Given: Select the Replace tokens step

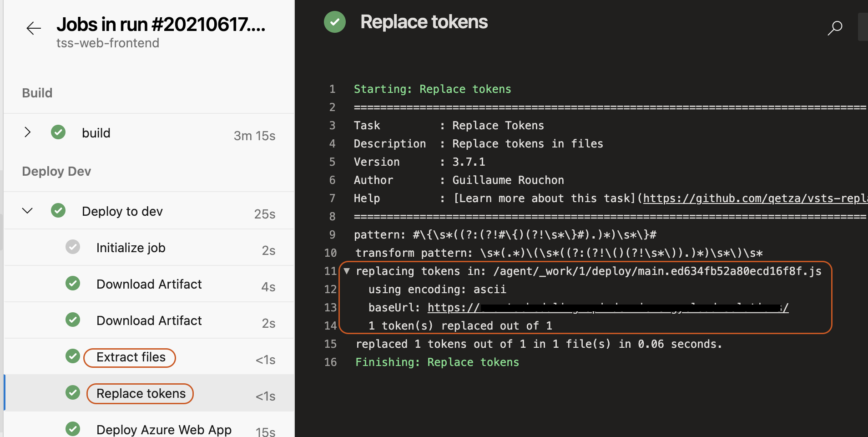Looking at the screenshot, I should [x=141, y=394].
